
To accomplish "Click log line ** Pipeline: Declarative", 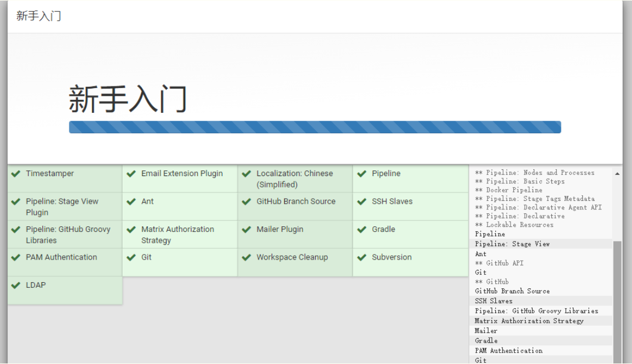I will [520, 216].
